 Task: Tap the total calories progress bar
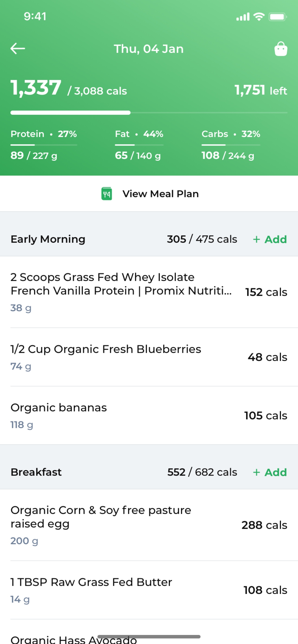pos(149,113)
